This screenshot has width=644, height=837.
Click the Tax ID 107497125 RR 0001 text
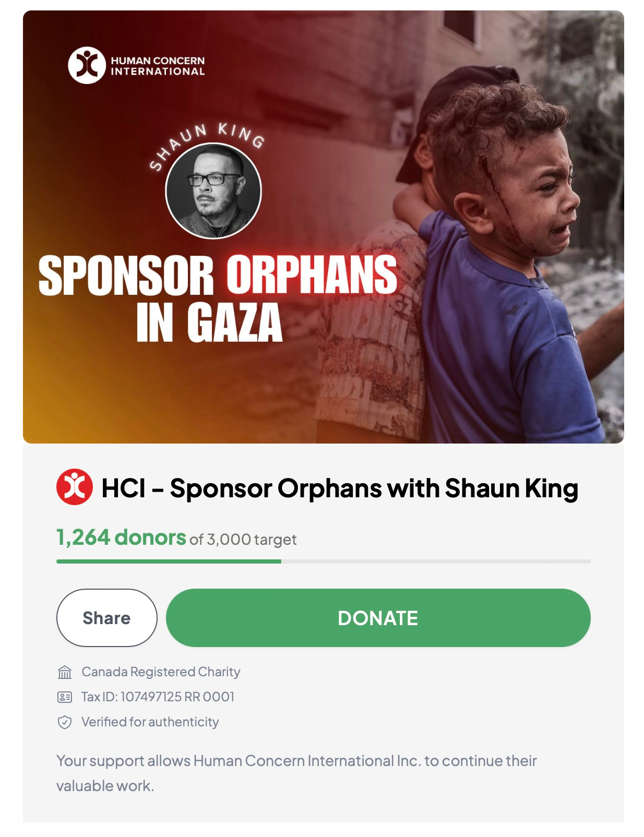coord(158,697)
